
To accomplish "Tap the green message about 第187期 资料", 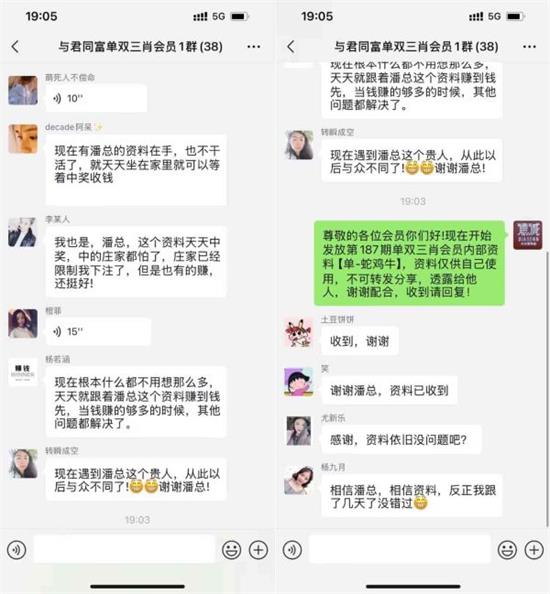I will point(409,263).
